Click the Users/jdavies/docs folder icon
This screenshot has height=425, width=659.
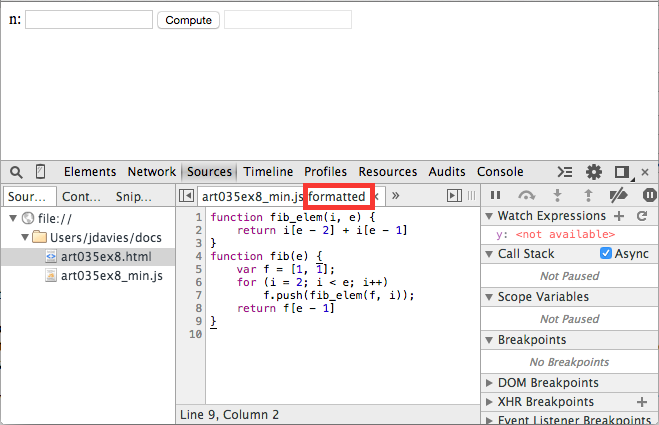tap(40, 237)
